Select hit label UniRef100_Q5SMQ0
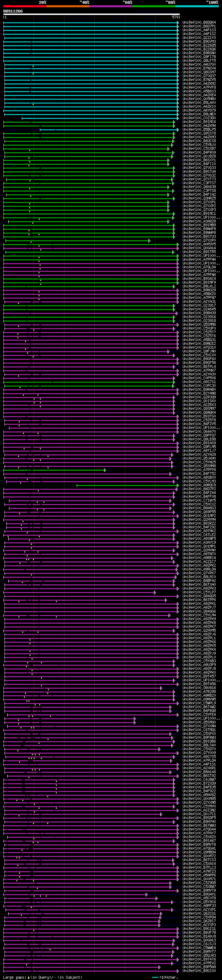This screenshot has height=980, width=222. [x=199, y=722]
